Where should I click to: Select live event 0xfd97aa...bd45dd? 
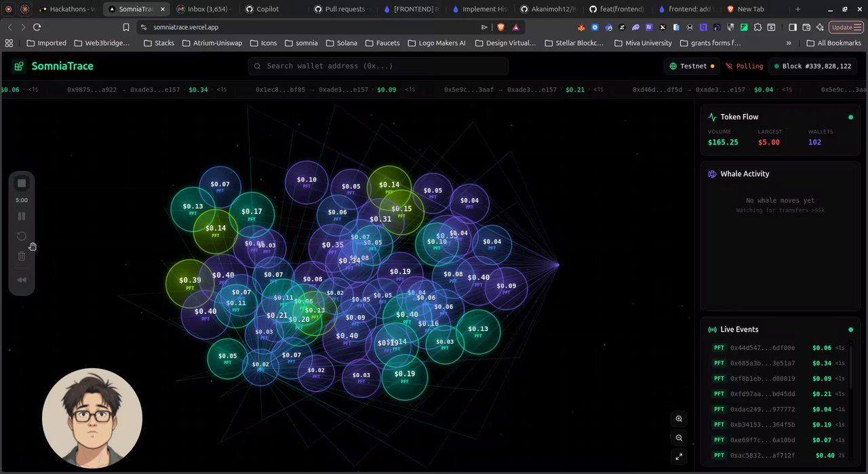pos(777,394)
